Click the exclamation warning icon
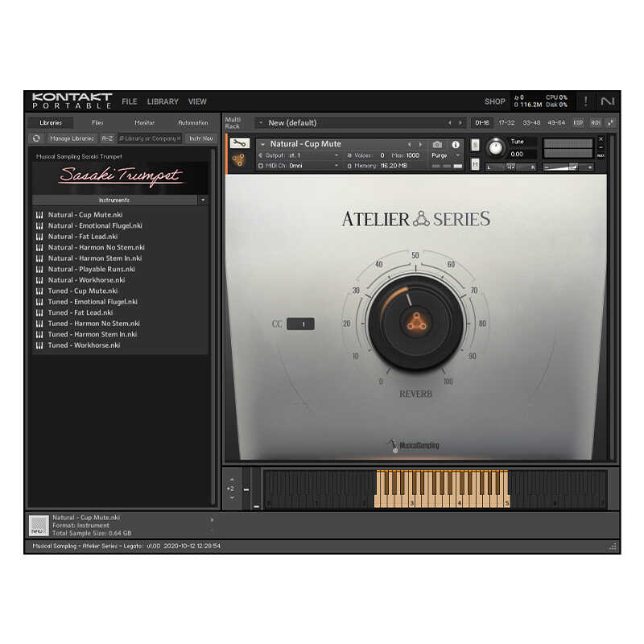Image resolution: width=644 pixels, height=644 pixels. point(586,101)
